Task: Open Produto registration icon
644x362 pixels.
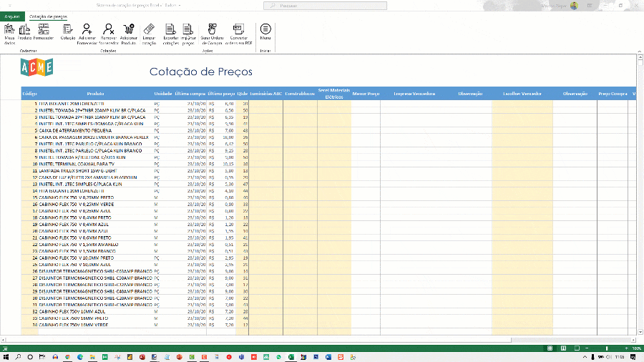Action: [24, 32]
